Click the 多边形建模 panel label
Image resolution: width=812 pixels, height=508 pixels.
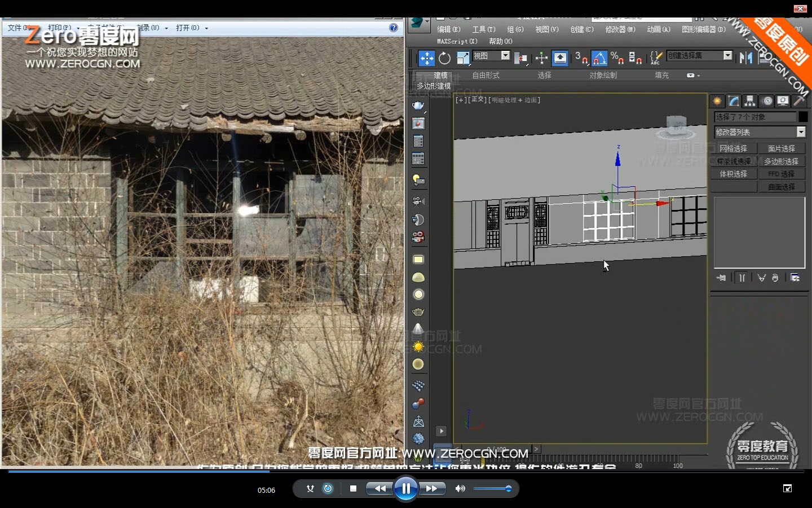(x=434, y=86)
